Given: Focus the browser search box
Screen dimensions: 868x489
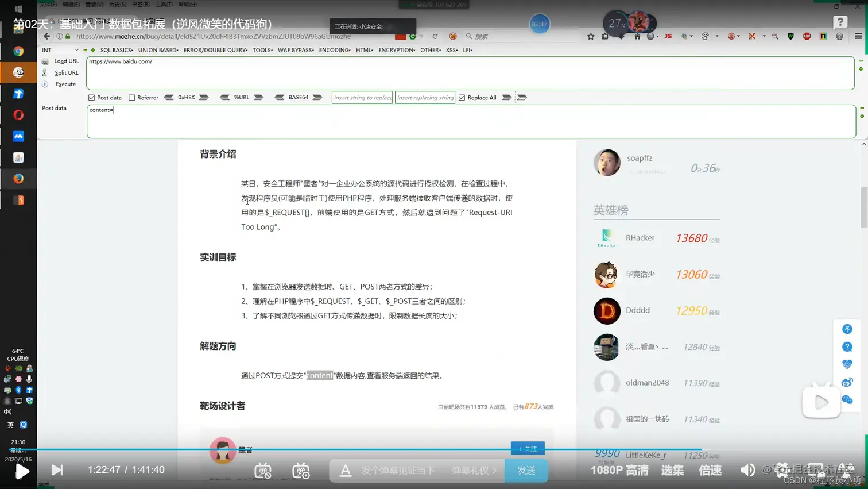Looking at the screenshot, I should (x=522, y=36).
